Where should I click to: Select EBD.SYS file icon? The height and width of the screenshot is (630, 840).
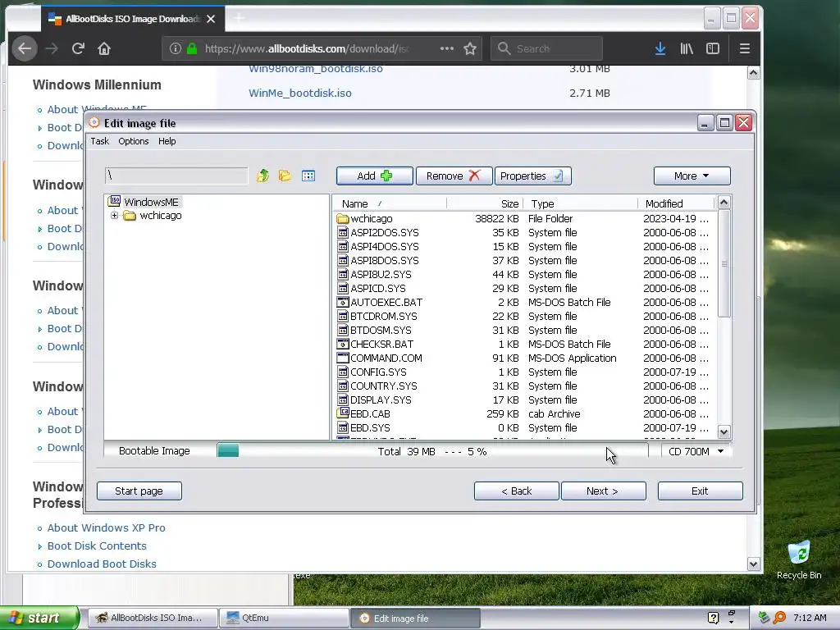pyautogui.click(x=343, y=427)
